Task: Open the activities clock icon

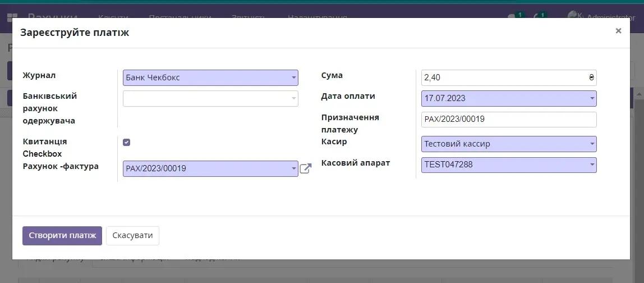Action: [x=538, y=17]
